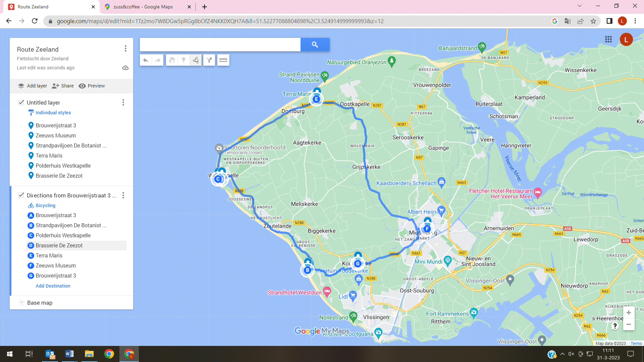The height and width of the screenshot is (362, 644).
Task: Select the add marker tool
Action: click(x=183, y=60)
